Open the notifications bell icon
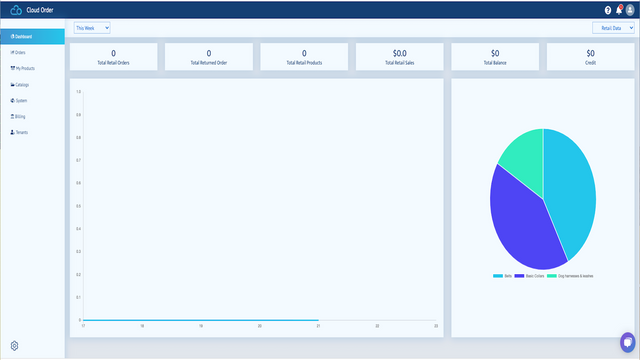The image size is (640, 360). pos(619,10)
